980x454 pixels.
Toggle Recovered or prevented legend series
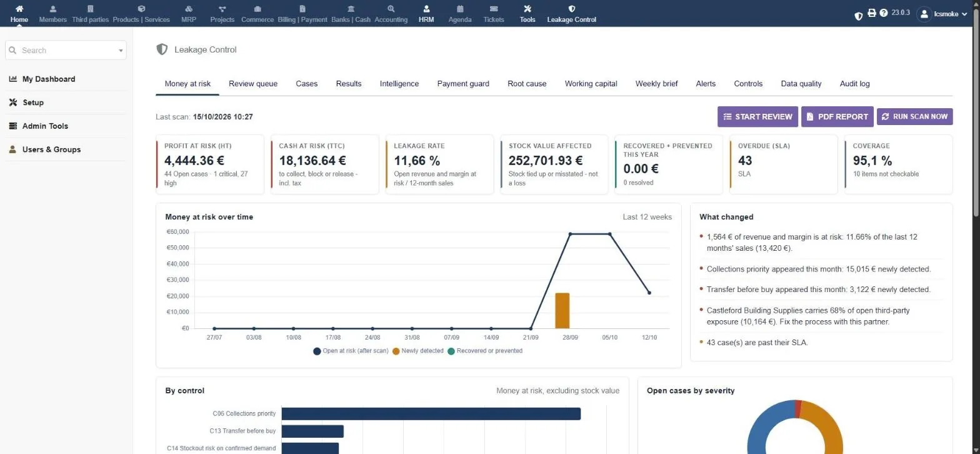[x=485, y=351]
